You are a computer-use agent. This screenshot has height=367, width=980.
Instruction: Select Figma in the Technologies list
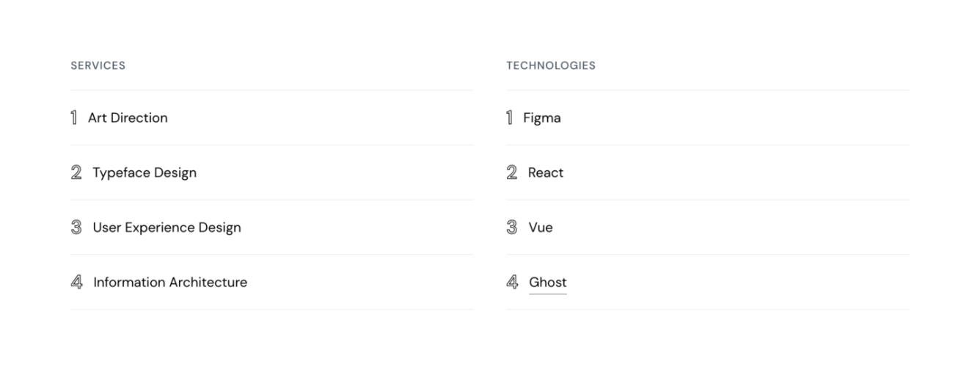pos(542,117)
